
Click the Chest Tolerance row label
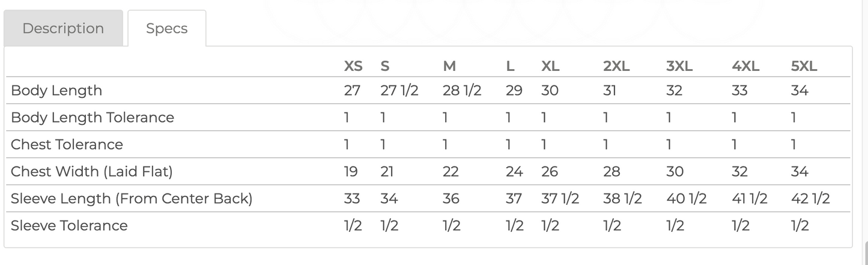click(67, 144)
